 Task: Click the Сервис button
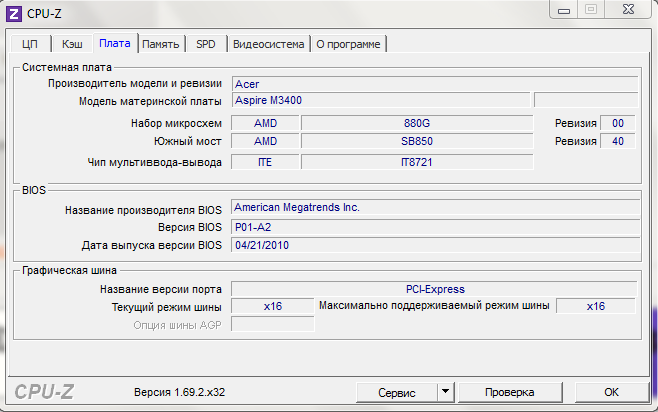coord(397,392)
